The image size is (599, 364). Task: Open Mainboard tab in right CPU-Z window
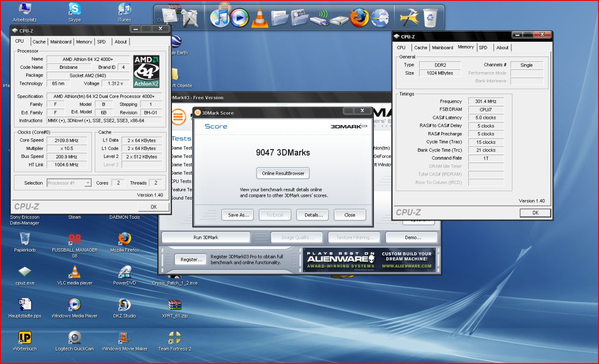click(443, 48)
